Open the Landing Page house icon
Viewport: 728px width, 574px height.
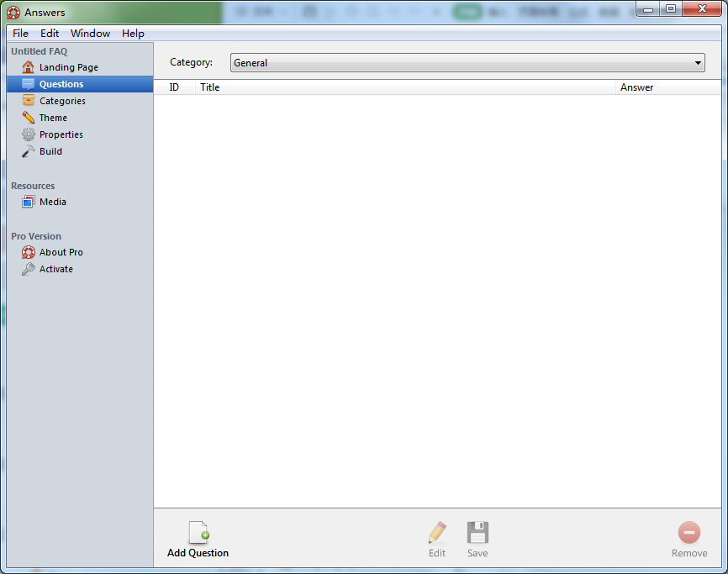coord(29,67)
